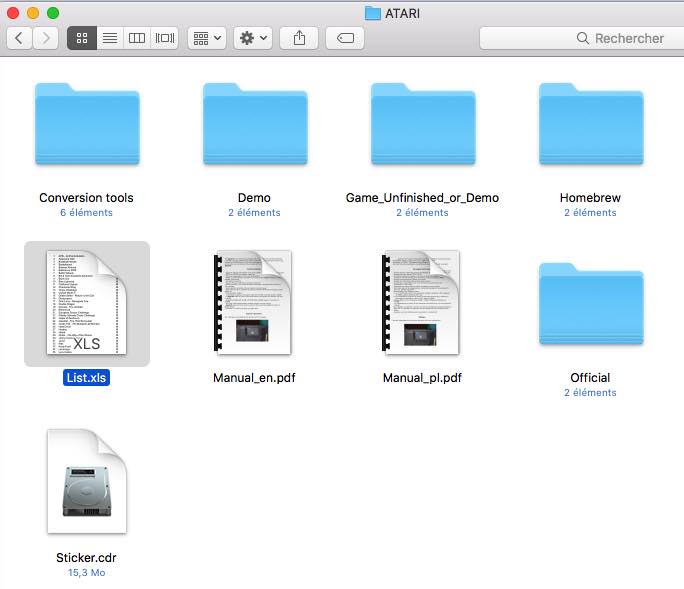Select the Conversion tools folder
This screenshot has height=589, width=684.
(x=86, y=126)
